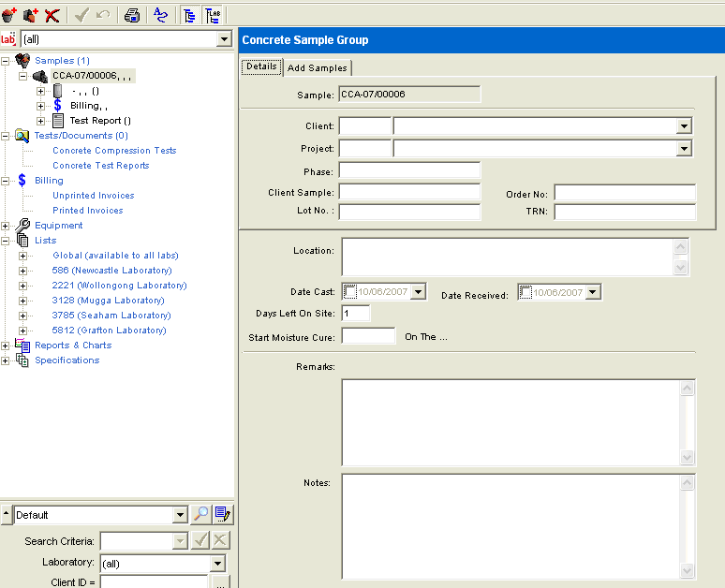Click the edit filter pencil icon
The width and height of the screenshot is (725, 588).
click(222, 514)
